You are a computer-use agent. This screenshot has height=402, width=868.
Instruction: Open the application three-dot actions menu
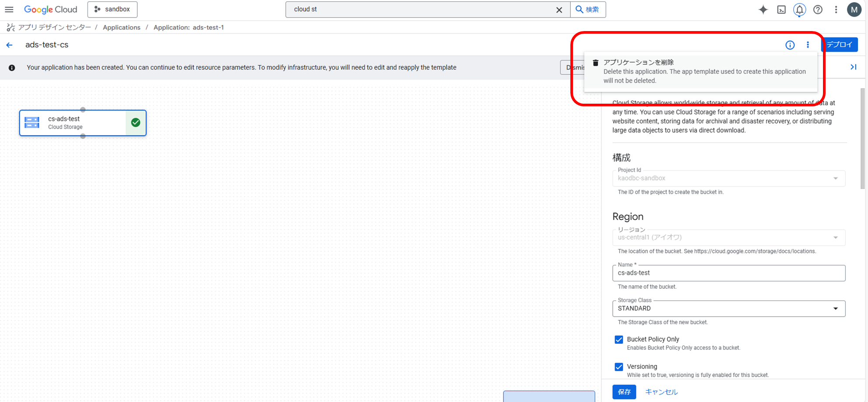(808, 45)
